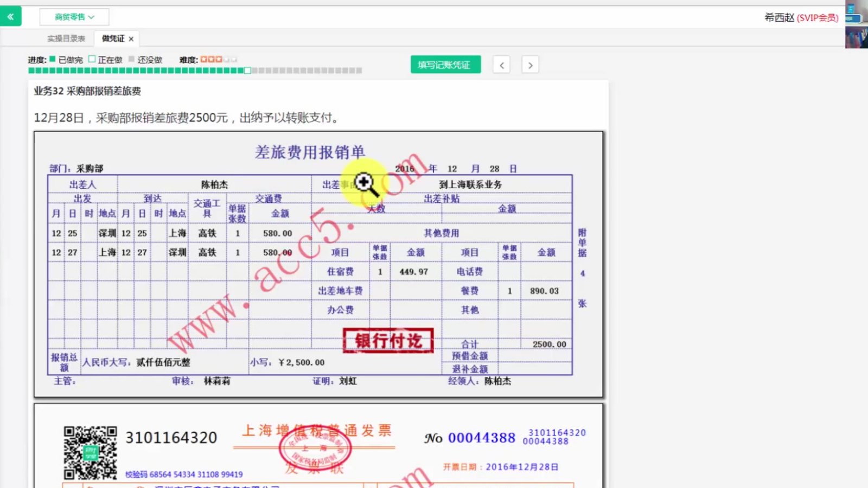This screenshot has height=488, width=868.
Task: Click traveler name 陈柏杰 cell
Action: [x=214, y=184]
